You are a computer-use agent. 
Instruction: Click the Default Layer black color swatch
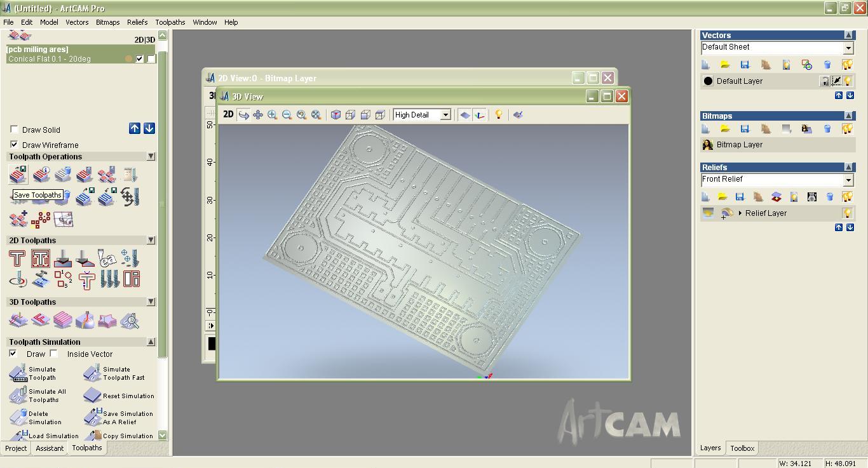pyautogui.click(x=708, y=81)
